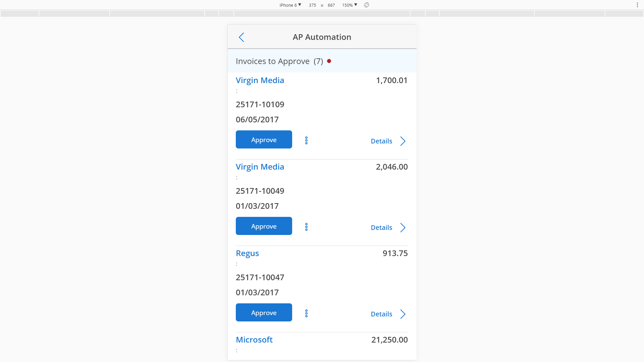Open the Regus vendor link

coord(247,253)
